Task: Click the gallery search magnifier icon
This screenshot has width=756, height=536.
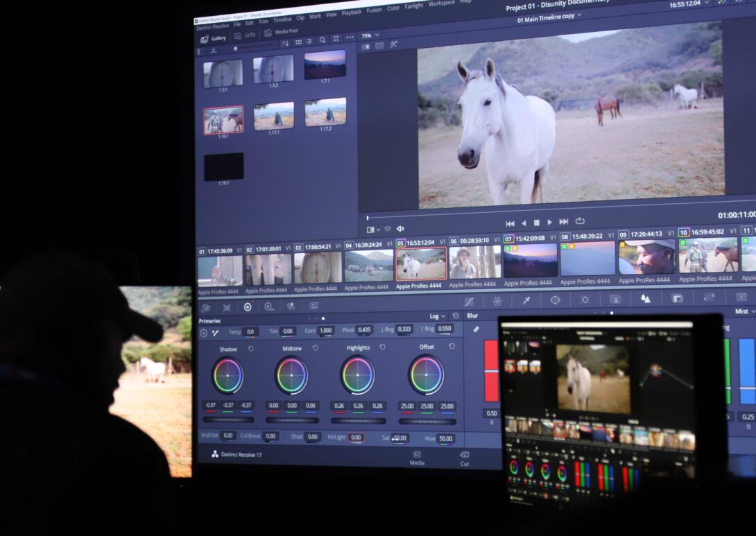Action: pyautogui.click(x=323, y=40)
